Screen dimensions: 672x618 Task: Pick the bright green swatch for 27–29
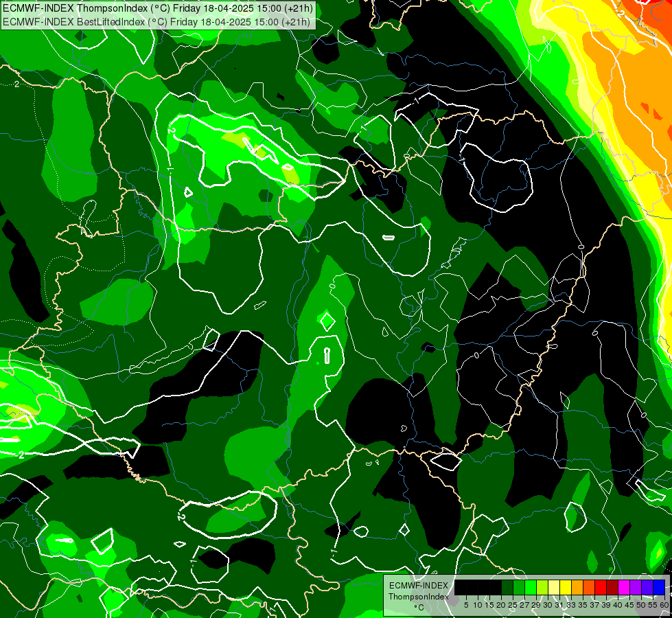531,587
